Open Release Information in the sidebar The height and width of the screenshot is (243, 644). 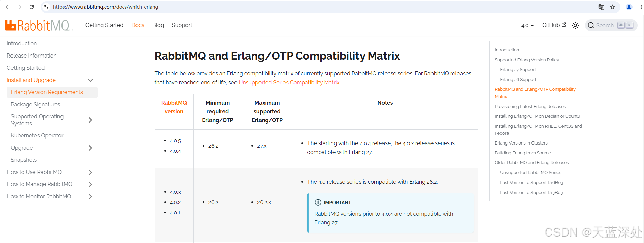click(31, 56)
